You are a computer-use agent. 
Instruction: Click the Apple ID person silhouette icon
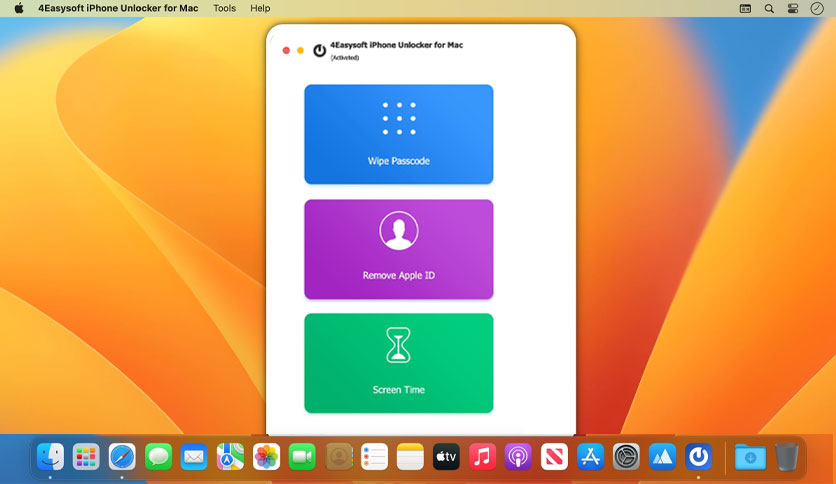(x=399, y=231)
